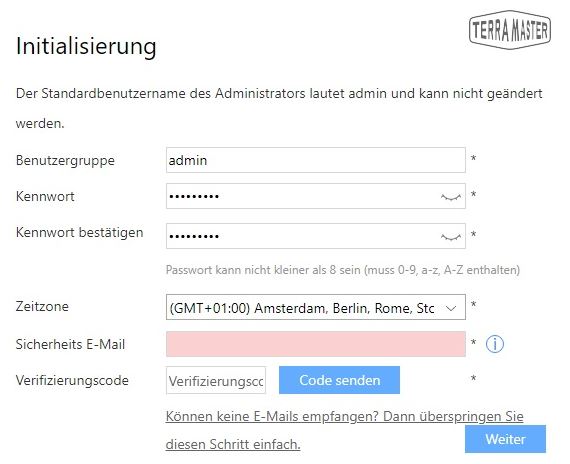The width and height of the screenshot is (570, 464).
Task: Click the Benutzergruppe label
Action: [65, 160]
